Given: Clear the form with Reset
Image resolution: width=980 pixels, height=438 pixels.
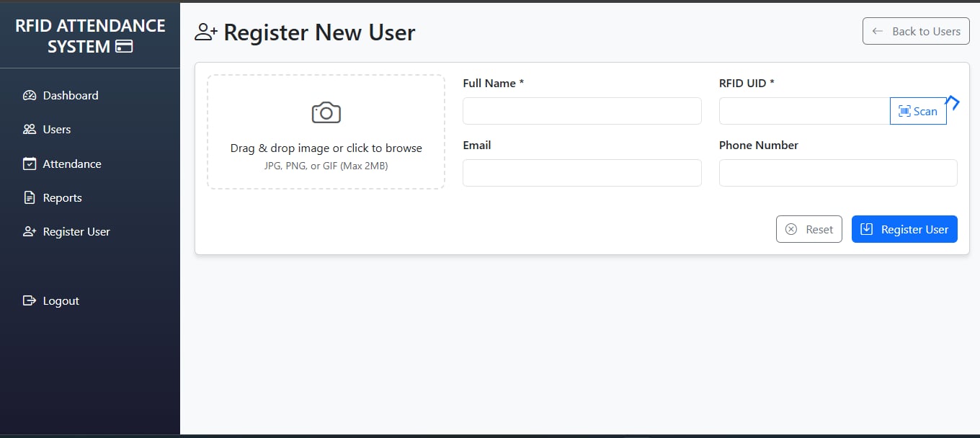Looking at the screenshot, I should (808, 229).
